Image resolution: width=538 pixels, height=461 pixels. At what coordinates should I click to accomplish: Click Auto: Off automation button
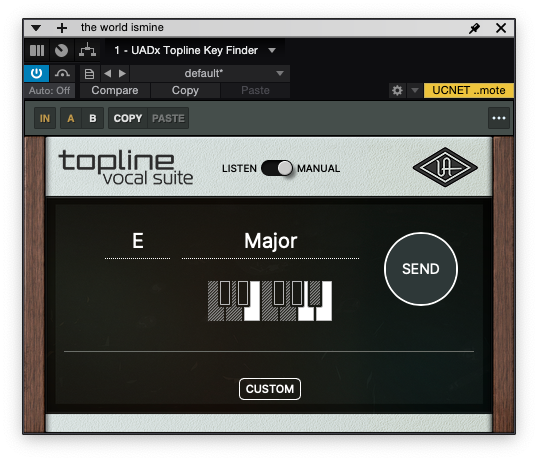tap(49, 91)
